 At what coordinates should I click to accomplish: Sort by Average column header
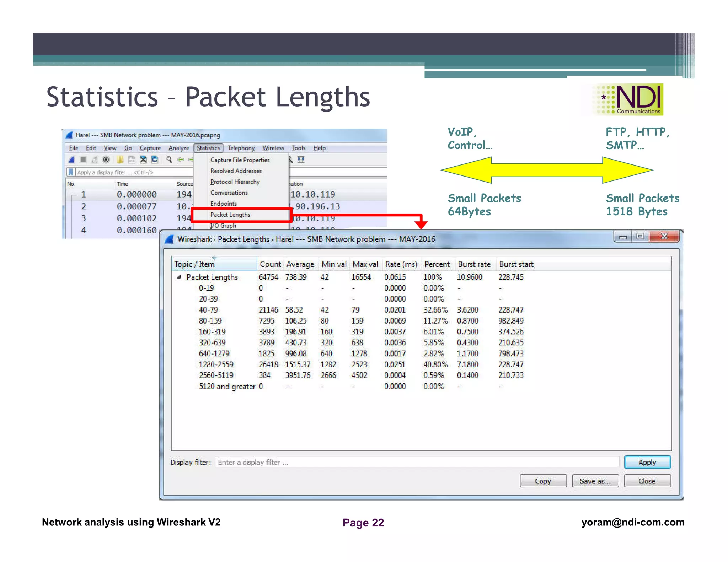300,264
